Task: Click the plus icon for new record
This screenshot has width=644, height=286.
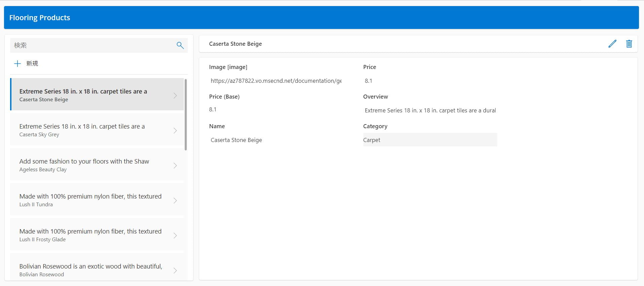Action: (x=17, y=64)
